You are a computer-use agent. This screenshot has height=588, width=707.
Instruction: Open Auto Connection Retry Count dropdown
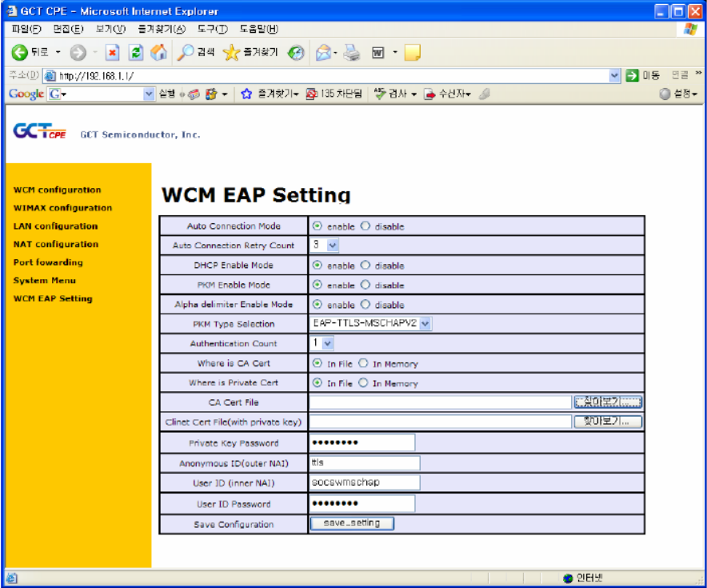pos(333,246)
